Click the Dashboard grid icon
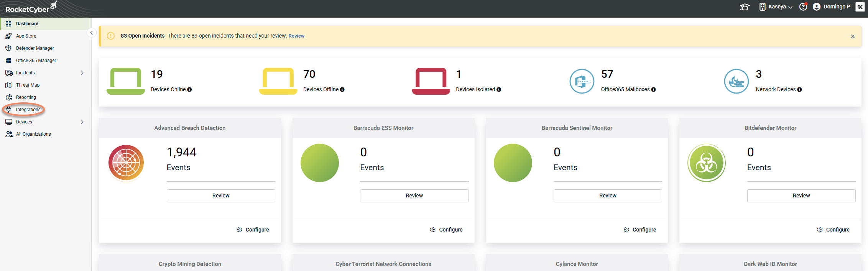 tap(8, 24)
